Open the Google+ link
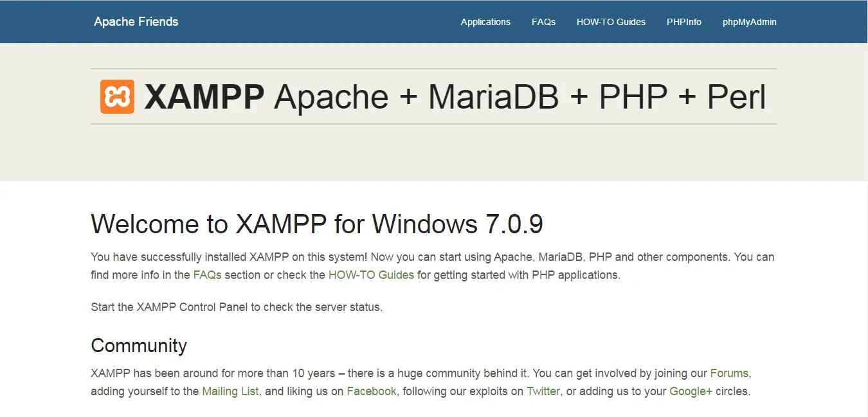The width and height of the screenshot is (868, 417). (691, 391)
